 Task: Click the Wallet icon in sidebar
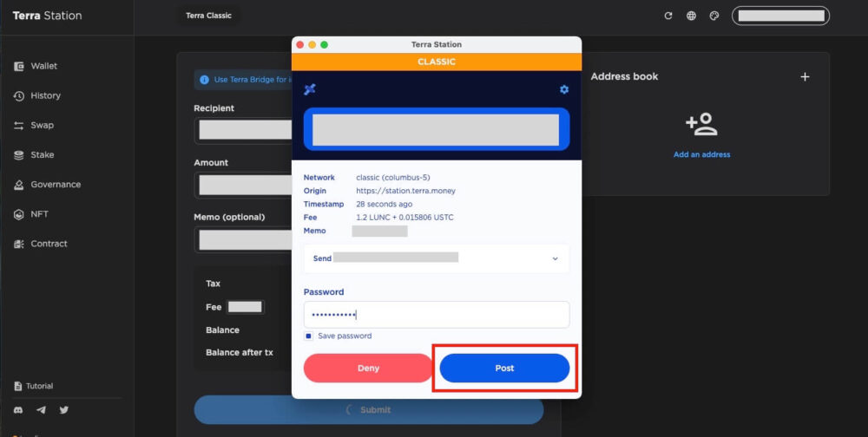click(x=19, y=66)
